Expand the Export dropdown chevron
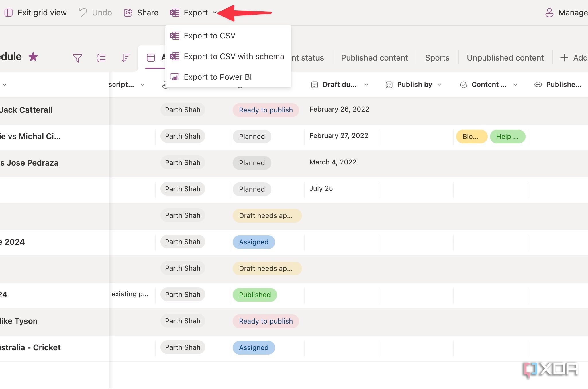This screenshot has height=389, width=588. click(x=215, y=13)
